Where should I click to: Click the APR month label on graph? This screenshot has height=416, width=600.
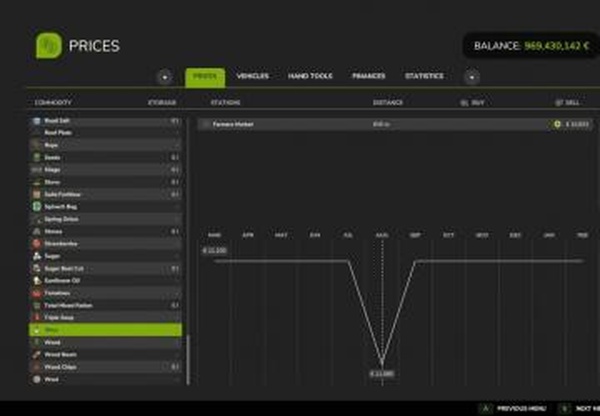pyautogui.click(x=248, y=235)
